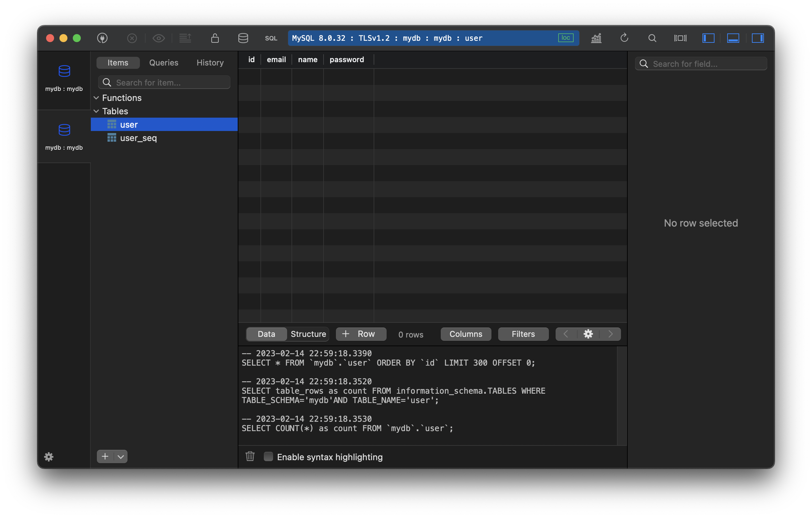Click the metrics chart icon
The image size is (812, 518).
coord(596,38)
